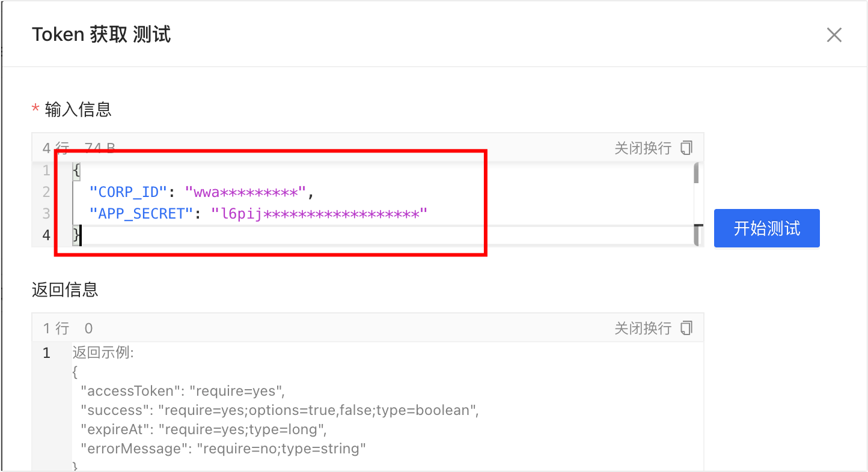Click line number 1 in the 返回信息 gutter
868x472 pixels.
(x=46, y=352)
